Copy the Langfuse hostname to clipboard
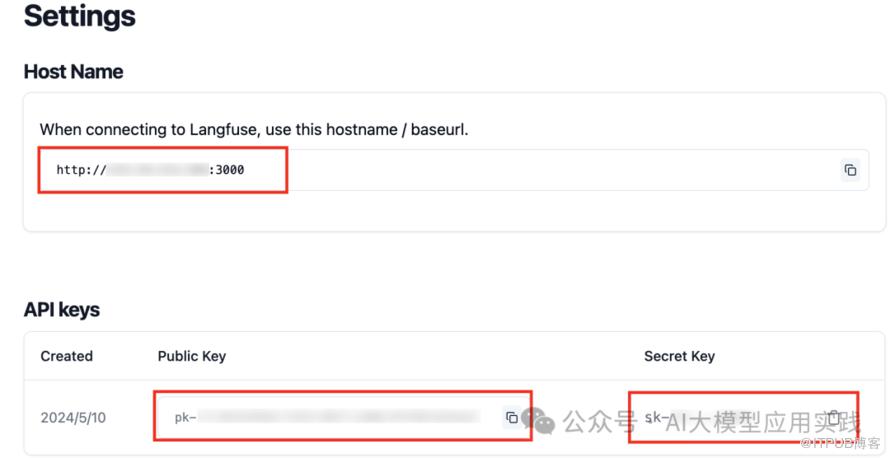The width and height of the screenshot is (890, 458). (850, 170)
